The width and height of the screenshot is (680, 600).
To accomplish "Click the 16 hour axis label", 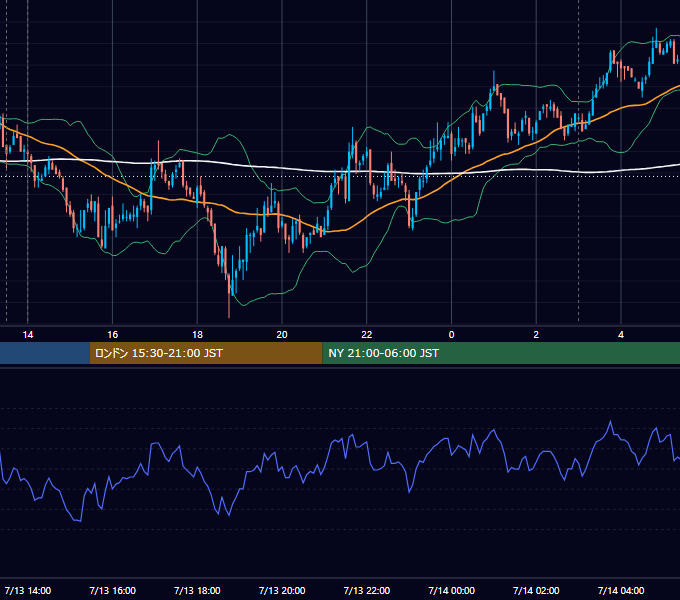I will tap(112, 335).
